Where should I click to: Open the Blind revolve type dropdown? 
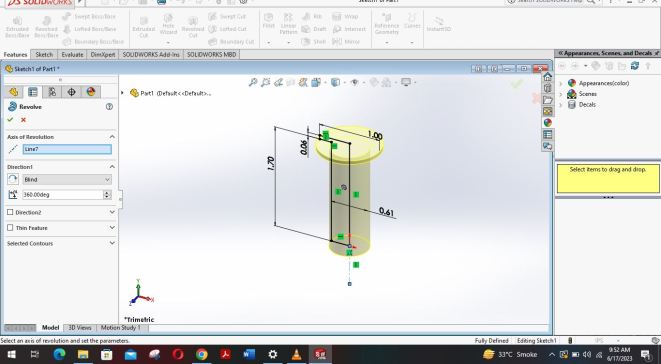pyautogui.click(x=67, y=179)
